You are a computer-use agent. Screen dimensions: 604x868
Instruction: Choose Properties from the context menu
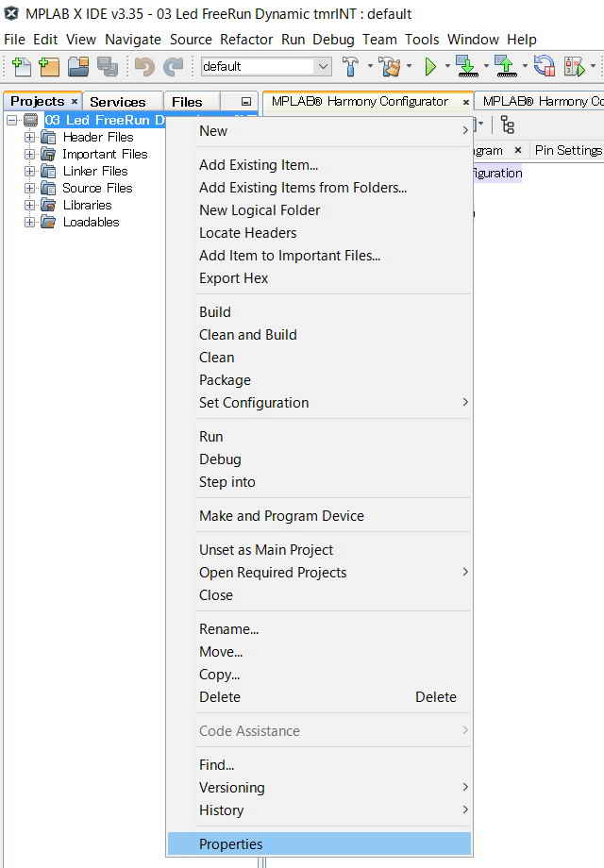coord(231,844)
